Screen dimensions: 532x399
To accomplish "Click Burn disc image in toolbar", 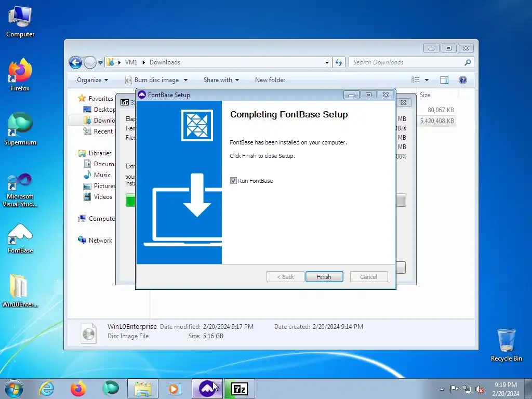I will (153, 80).
